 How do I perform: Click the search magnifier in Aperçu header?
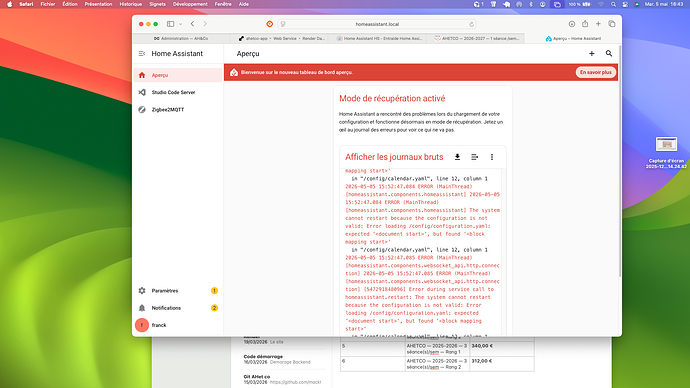[609, 54]
